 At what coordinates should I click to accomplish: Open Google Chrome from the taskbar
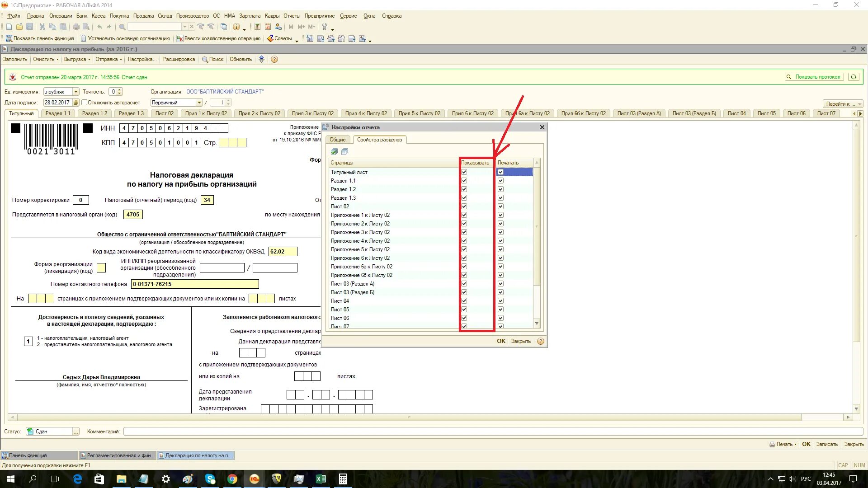click(x=232, y=479)
